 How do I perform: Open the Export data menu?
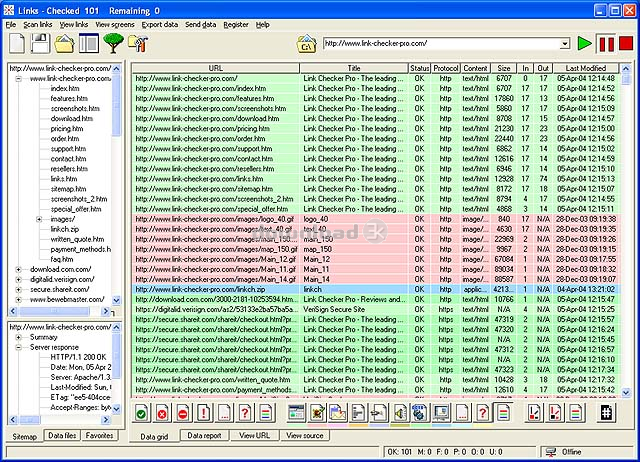[x=159, y=23]
